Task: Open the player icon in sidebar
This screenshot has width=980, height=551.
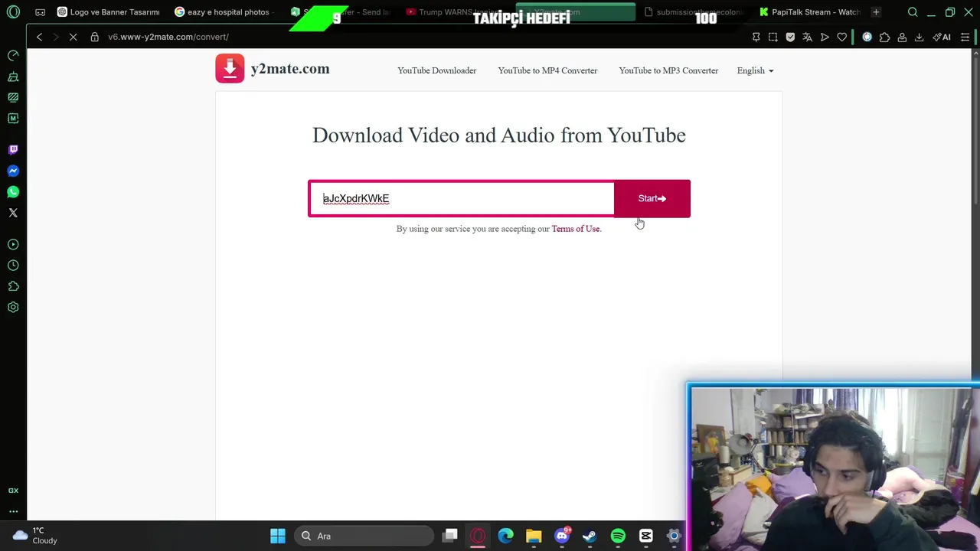Action: tap(13, 245)
